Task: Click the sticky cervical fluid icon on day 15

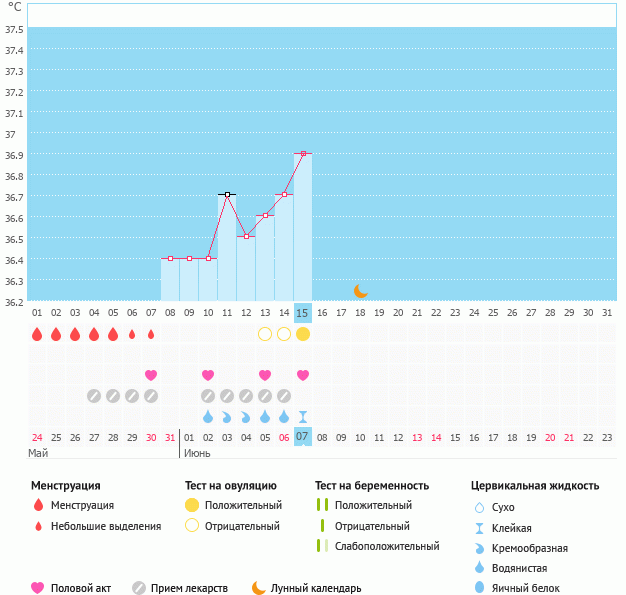Action: pos(303,417)
